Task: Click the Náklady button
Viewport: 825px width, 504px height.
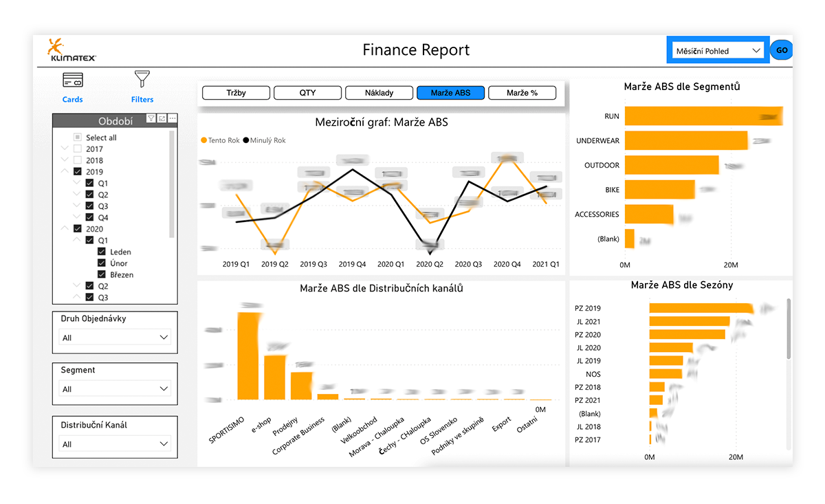Action: pos(379,93)
